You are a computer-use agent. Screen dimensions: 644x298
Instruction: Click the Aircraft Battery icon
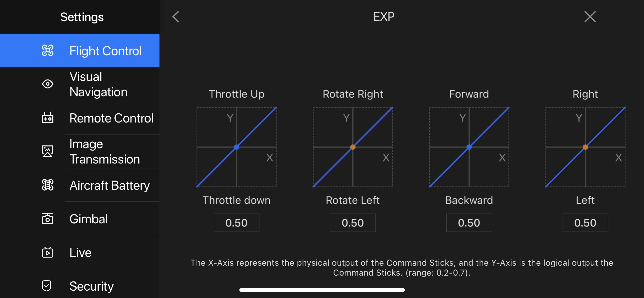point(48,185)
